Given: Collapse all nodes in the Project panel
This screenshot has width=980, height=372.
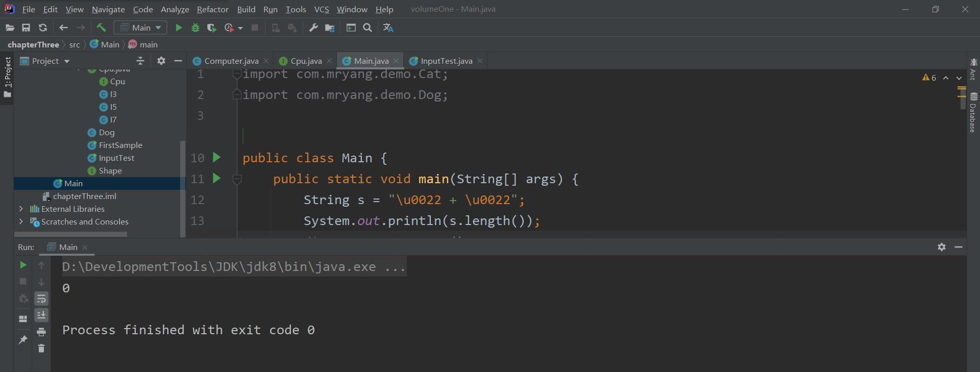Looking at the screenshot, I should pos(140,61).
